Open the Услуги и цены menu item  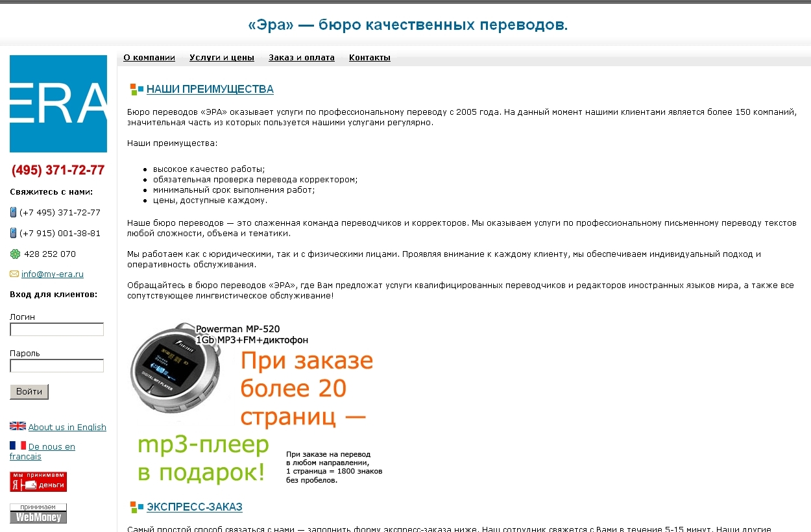(221, 57)
